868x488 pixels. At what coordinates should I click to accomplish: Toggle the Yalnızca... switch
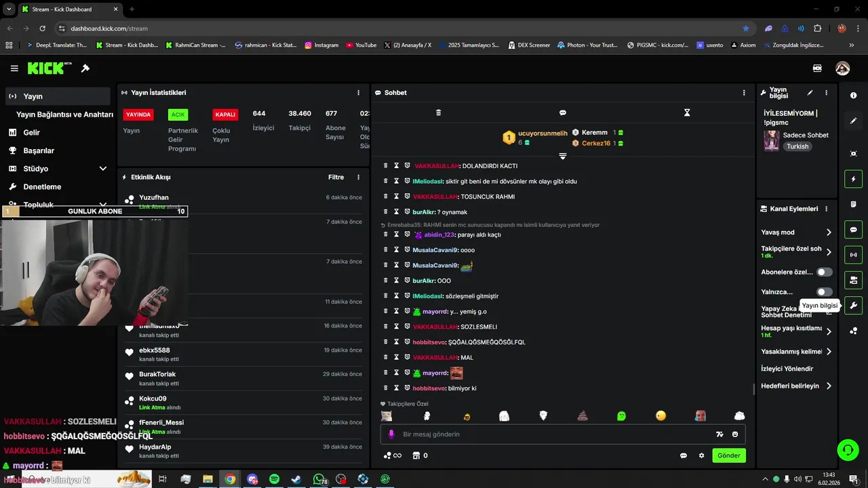[x=824, y=292]
